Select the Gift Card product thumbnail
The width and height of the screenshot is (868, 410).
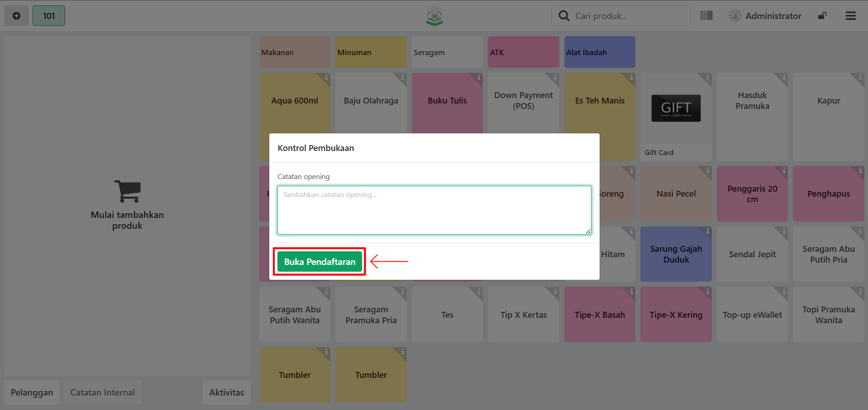point(676,108)
